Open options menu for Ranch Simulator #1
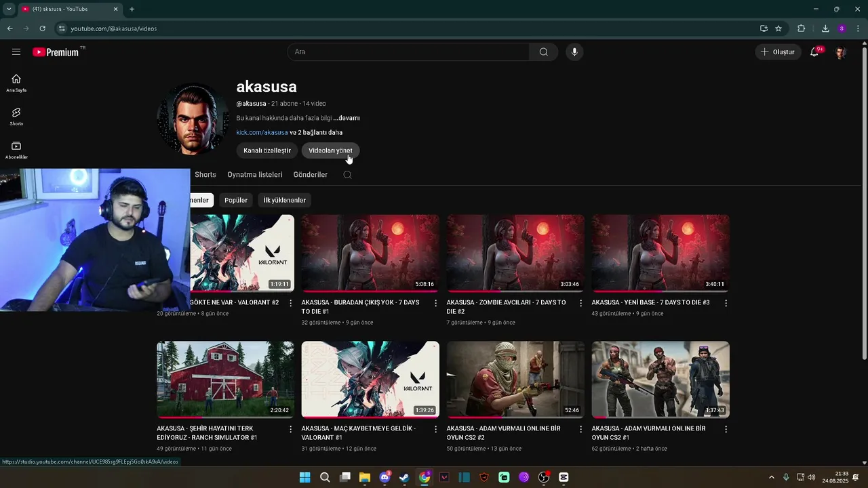868x488 pixels. 291,429
